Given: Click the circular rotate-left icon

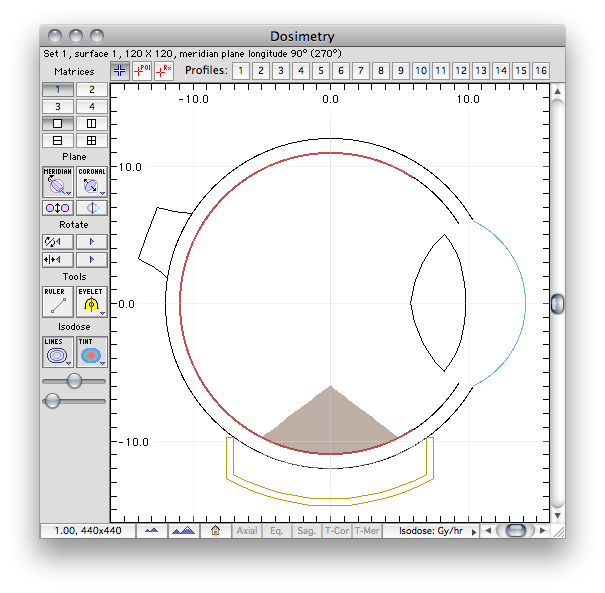Looking at the screenshot, I should click(x=57, y=242).
